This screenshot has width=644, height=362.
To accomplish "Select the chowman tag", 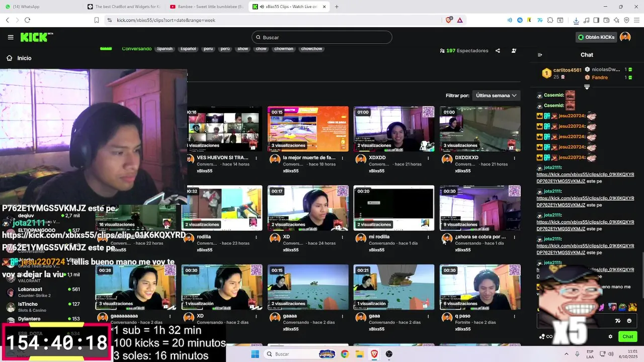I will pyautogui.click(x=284, y=49).
